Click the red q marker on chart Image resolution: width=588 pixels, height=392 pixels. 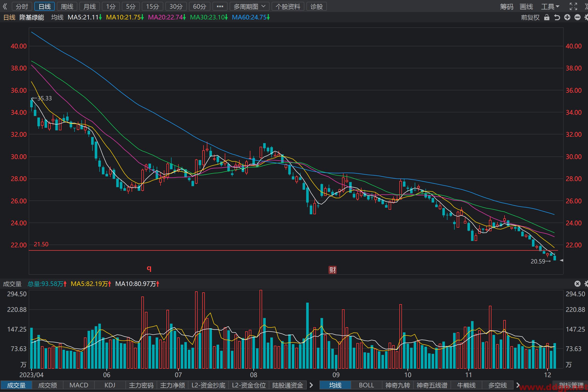149,268
